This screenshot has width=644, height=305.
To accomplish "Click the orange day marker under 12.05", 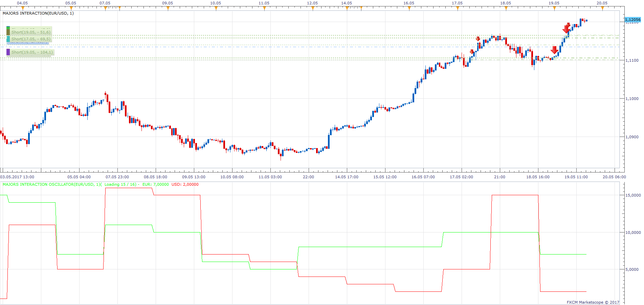I will pos(313,8).
